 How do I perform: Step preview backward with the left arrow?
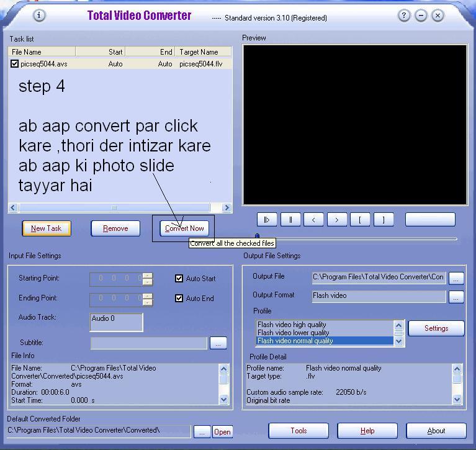pos(313,220)
